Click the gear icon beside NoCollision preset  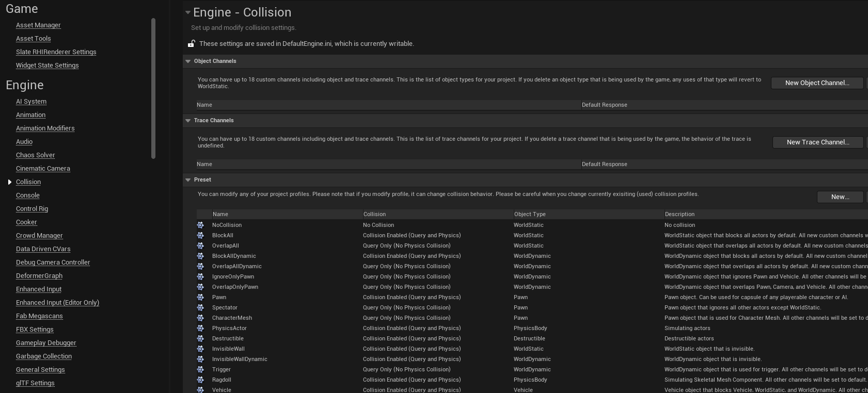point(200,225)
